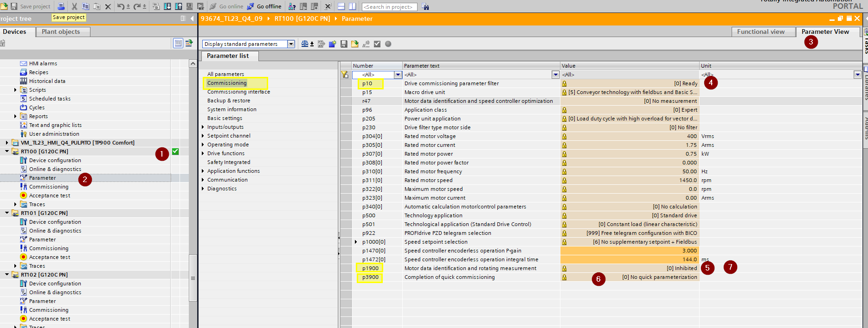Collapse the RT100 [G120C PN] tree node
The height and width of the screenshot is (328, 868).
(x=7, y=151)
